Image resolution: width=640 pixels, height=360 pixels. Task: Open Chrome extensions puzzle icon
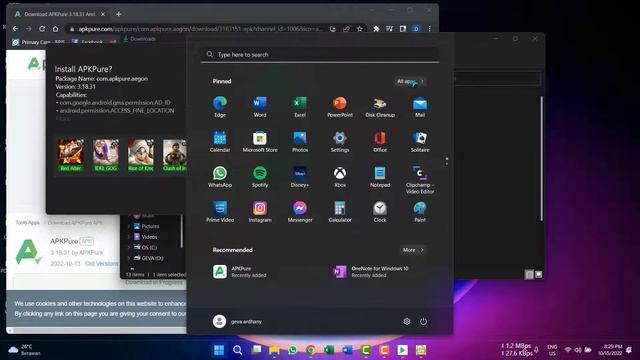(376, 29)
